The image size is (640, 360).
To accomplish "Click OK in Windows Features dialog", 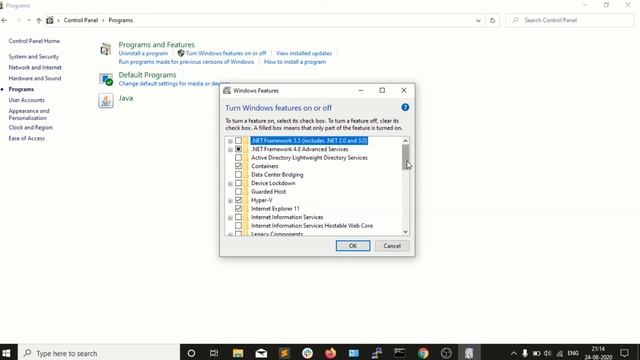I will click(x=353, y=246).
